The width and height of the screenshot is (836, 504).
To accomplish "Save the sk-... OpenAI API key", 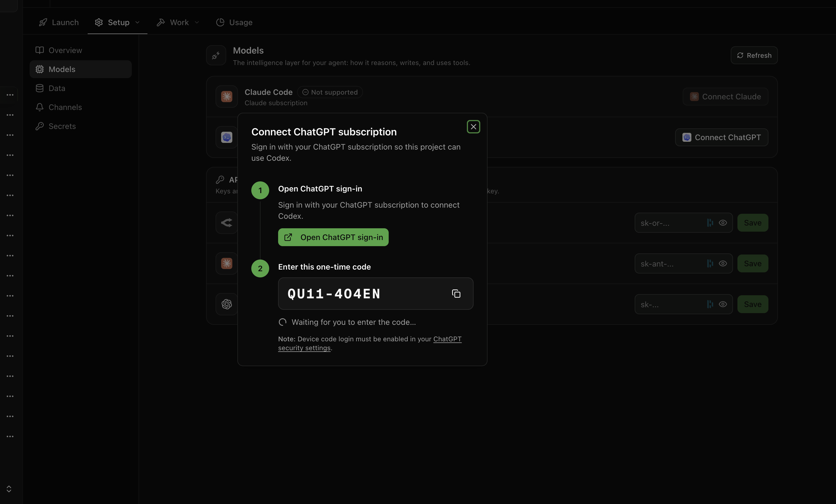I will tap(753, 304).
